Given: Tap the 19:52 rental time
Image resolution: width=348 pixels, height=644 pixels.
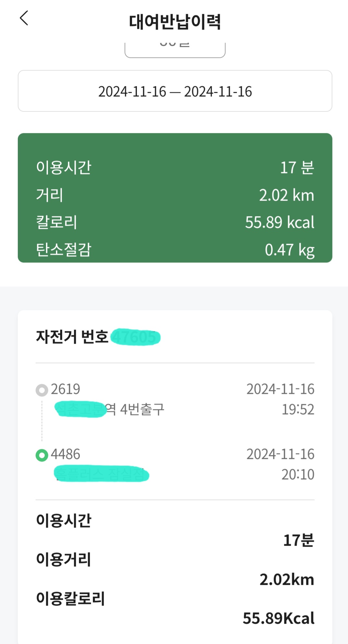Looking at the screenshot, I should 298,409.
